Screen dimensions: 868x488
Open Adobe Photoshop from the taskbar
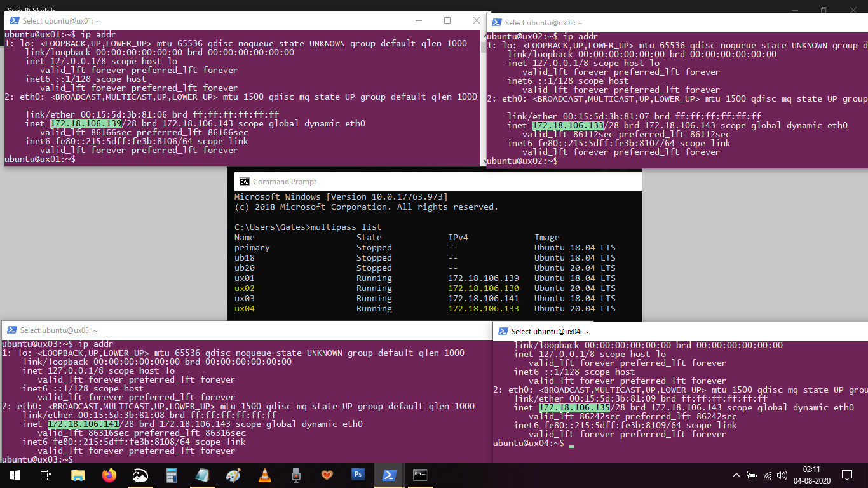358,475
